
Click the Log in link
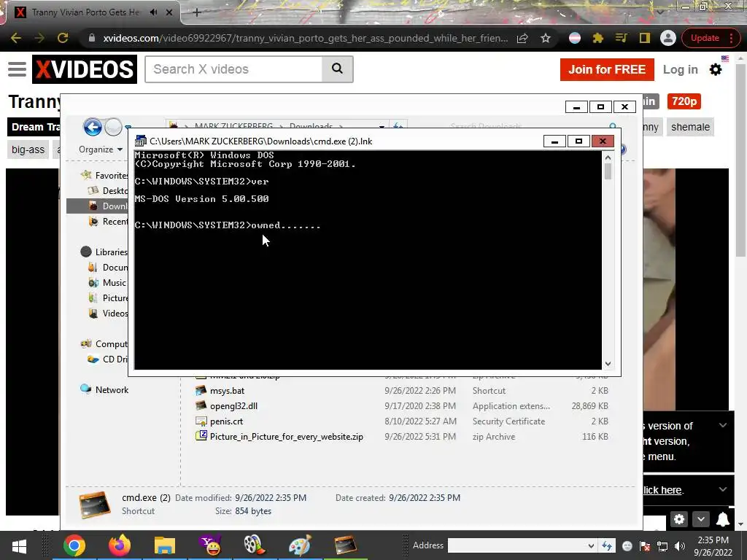(x=681, y=69)
